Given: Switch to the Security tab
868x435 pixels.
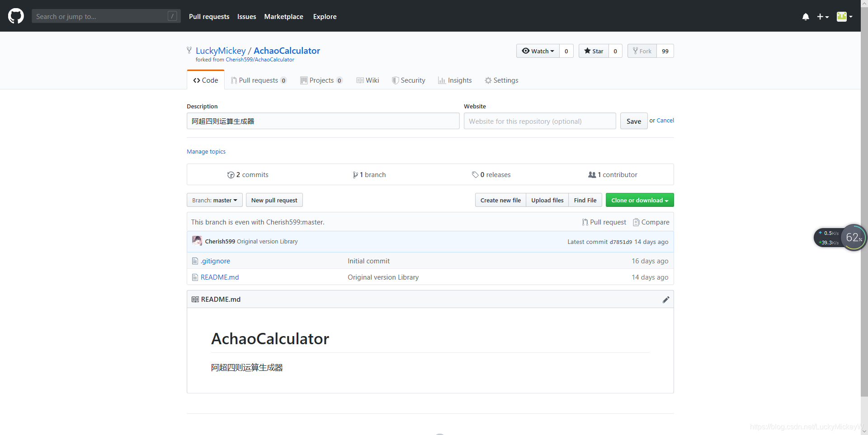Looking at the screenshot, I should 409,80.
